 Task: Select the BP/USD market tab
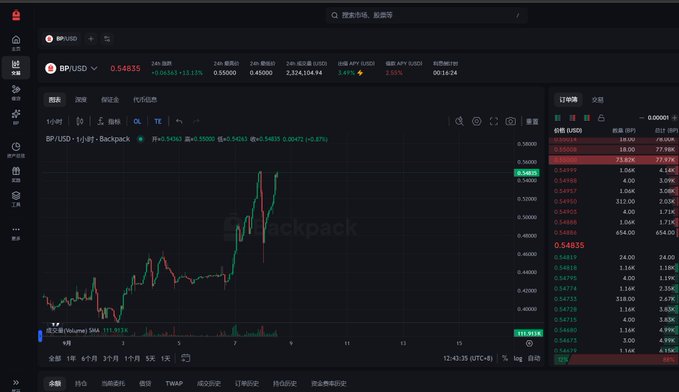click(61, 39)
